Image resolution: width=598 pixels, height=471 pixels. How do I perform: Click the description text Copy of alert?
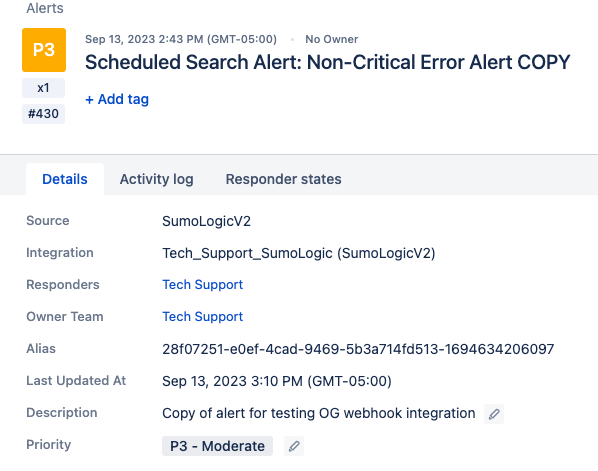point(319,413)
